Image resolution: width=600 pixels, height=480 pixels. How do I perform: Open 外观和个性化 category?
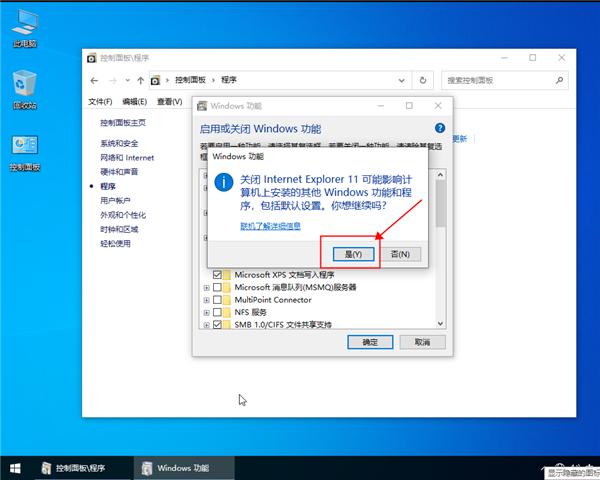click(123, 215)
